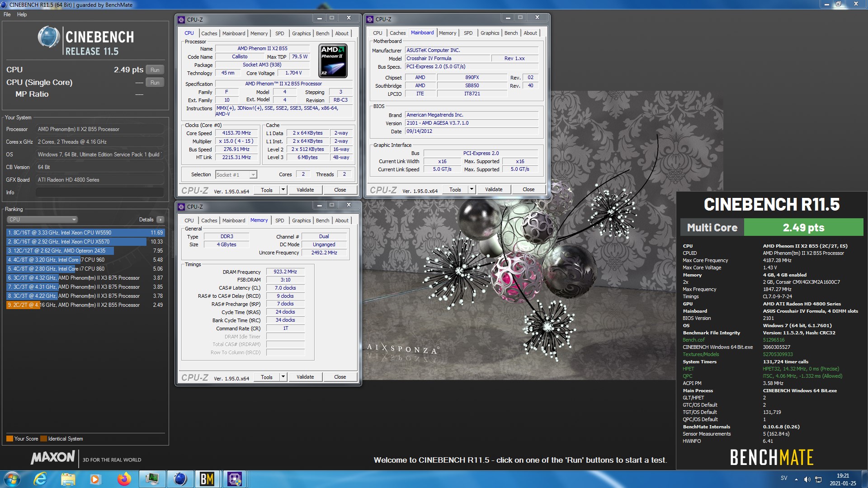Select Memory tab in CPU-Z Mainboard window
868x488 pixels.
click(x=448, y=33)
